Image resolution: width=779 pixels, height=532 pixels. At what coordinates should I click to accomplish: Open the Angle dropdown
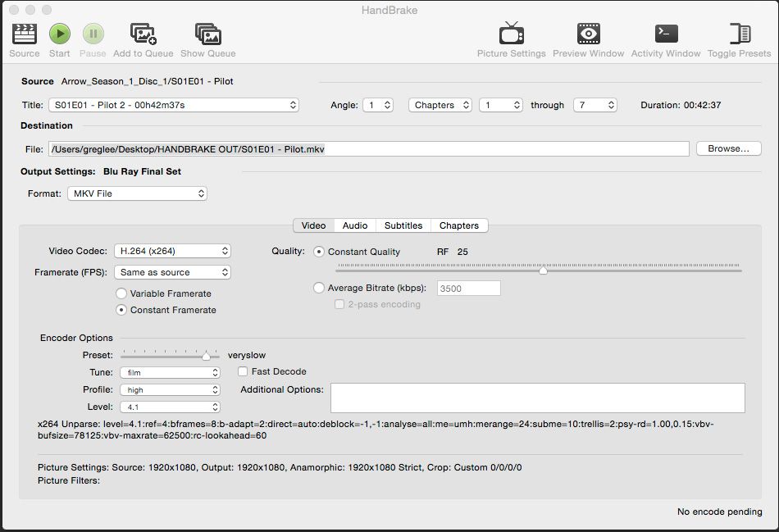pos(378,105)
